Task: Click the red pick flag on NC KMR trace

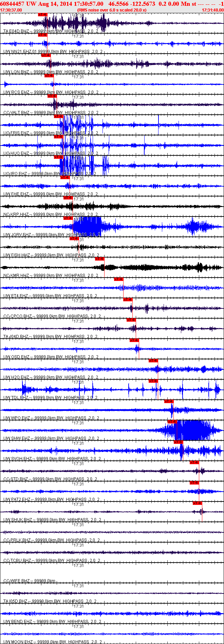Action: 99,259
